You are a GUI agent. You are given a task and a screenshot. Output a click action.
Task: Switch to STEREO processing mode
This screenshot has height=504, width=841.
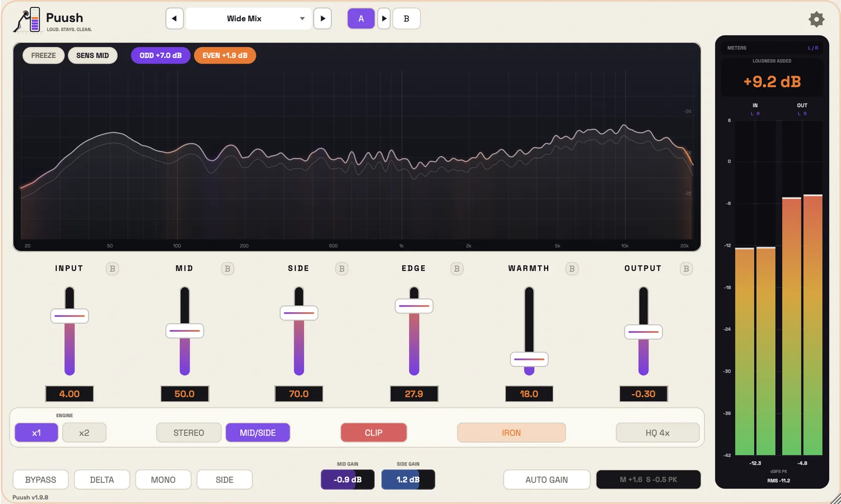click(189, 433)
